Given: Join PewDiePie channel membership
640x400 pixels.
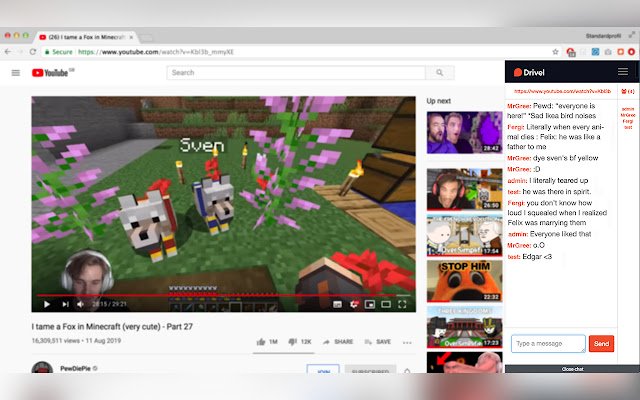Looking at the screenshot, I should coord(323,369).
